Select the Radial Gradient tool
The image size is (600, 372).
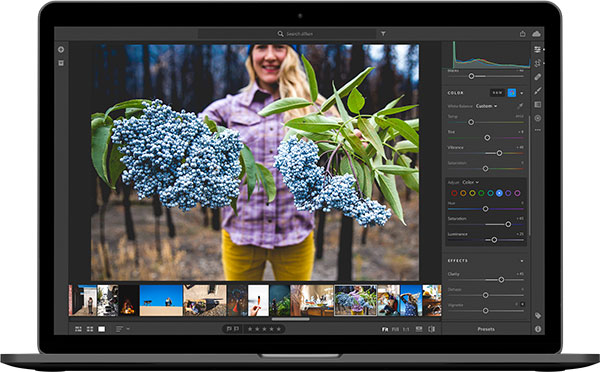pos(538,118)
